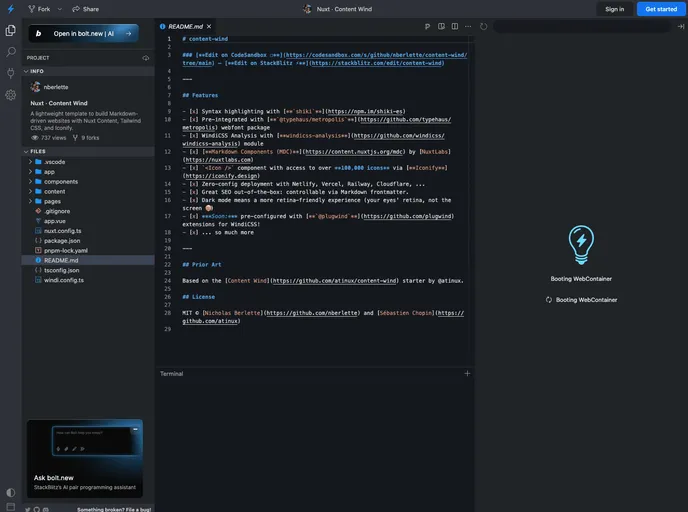The width and height of the screenshot is (688, 512).
Task: Collapse the INFO section
Action: 88,71
